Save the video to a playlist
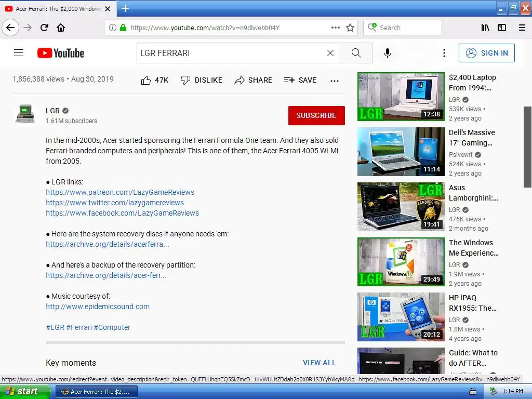 point(300,80)
